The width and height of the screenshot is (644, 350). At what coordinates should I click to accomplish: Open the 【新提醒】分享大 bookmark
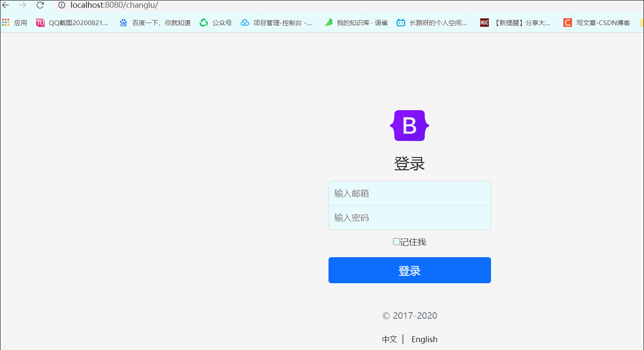coord(515,23)
